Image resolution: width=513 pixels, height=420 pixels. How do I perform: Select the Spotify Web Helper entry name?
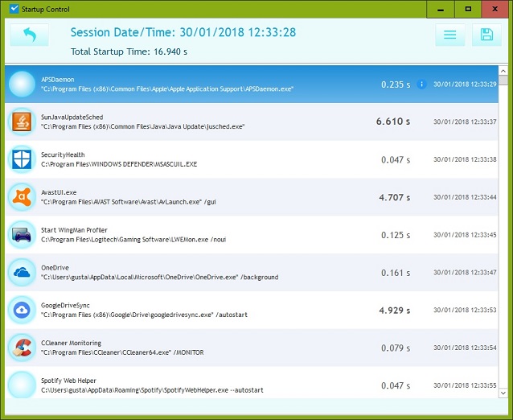(x=68, y=381)
